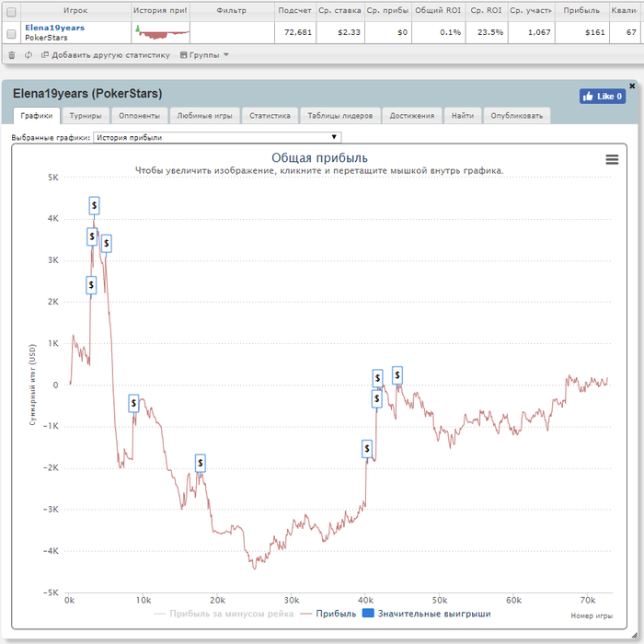Sort by the Общий ROI column header
The height and width of the screenshot is (644, 644).
pyautogui.click(x=438, y=11)
